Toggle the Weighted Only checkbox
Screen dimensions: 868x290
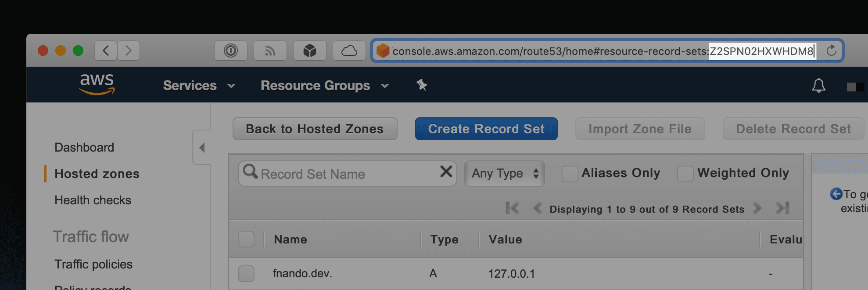[x=685, y=174]
